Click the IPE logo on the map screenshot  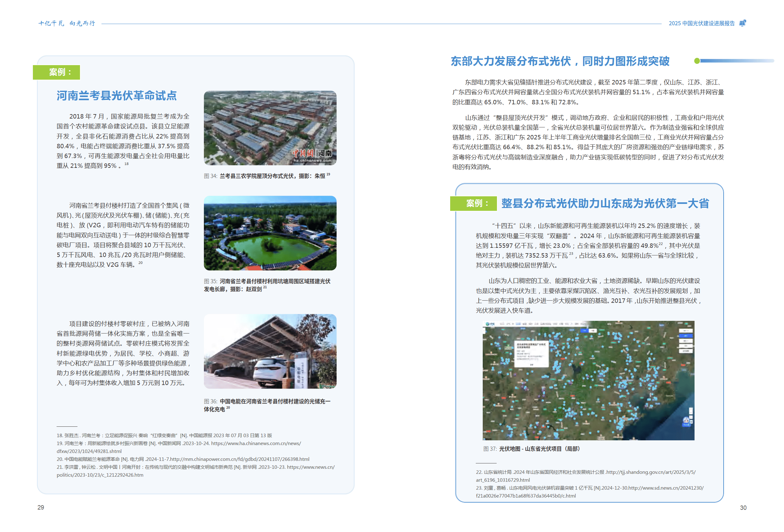coord(491,324)
